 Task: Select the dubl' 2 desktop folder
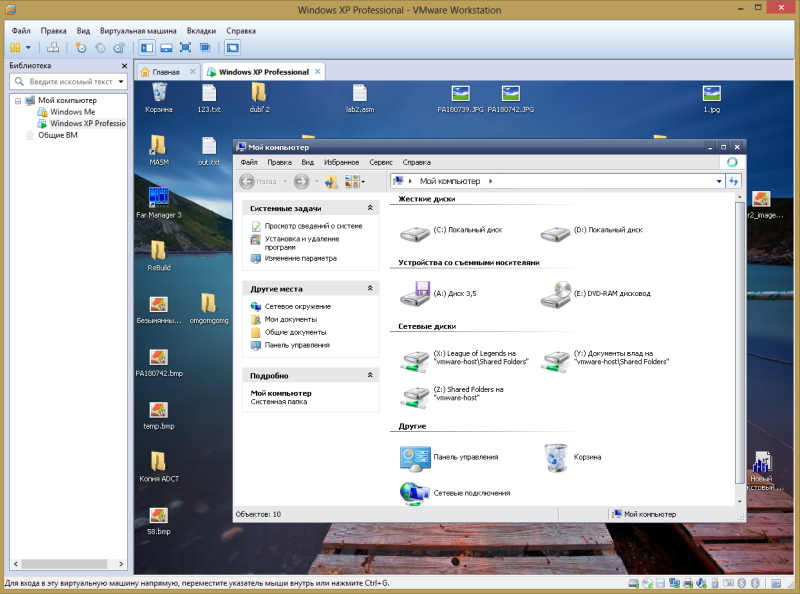(259, 98)
